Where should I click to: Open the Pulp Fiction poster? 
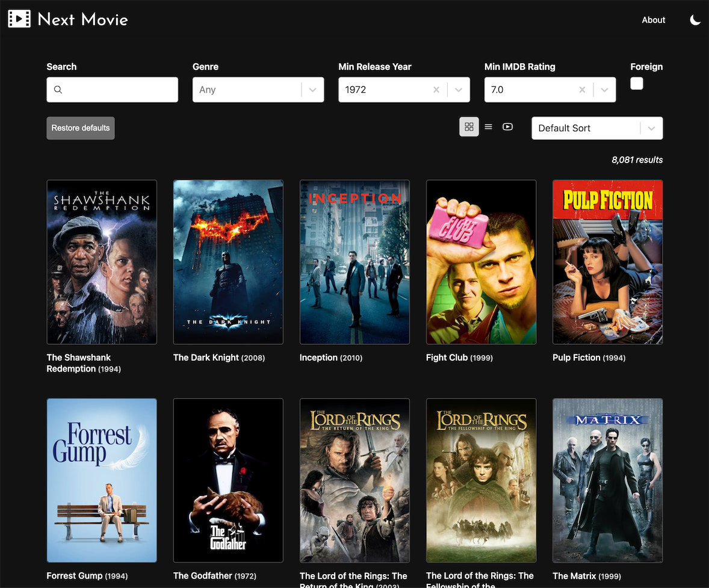(608, 262)
